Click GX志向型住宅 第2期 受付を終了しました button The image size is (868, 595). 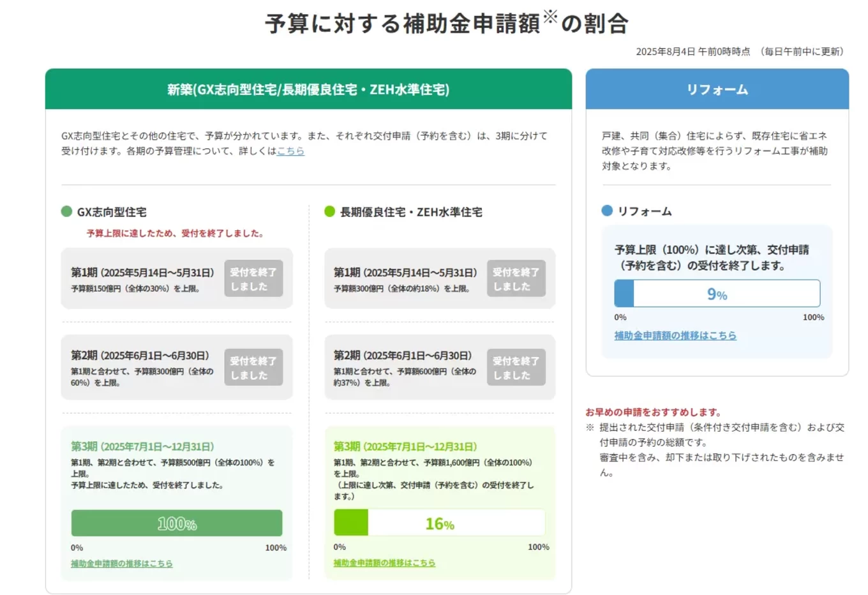(x=253, y=367)
